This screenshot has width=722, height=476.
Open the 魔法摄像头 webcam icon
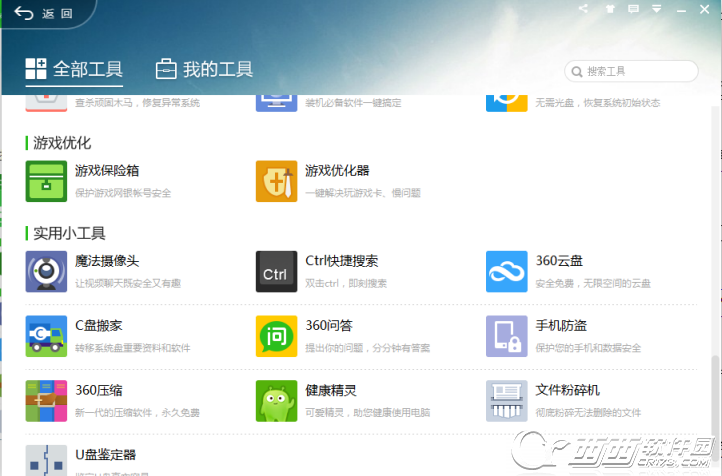[x=46, y=272]
